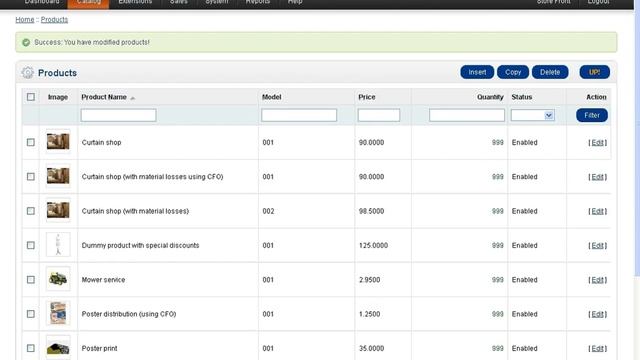This screenshot has width=640, height=360.
Task: Sort by Model column header
Action: point(271,97)
